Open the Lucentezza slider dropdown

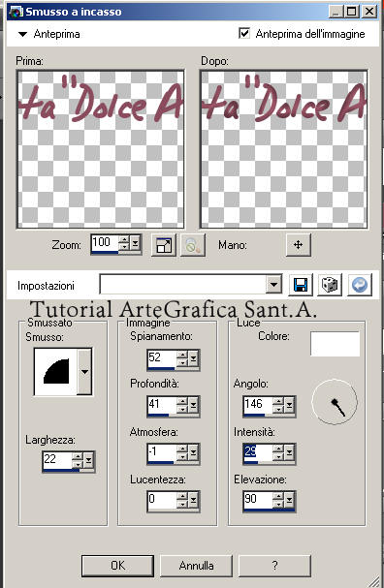[x=193, y=501]
